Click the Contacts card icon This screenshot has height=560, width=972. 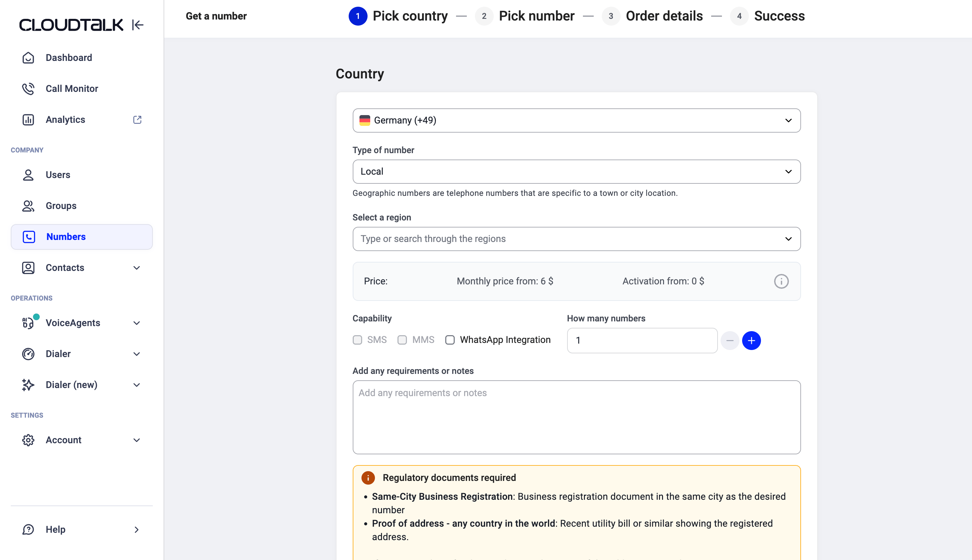(28, 268)
